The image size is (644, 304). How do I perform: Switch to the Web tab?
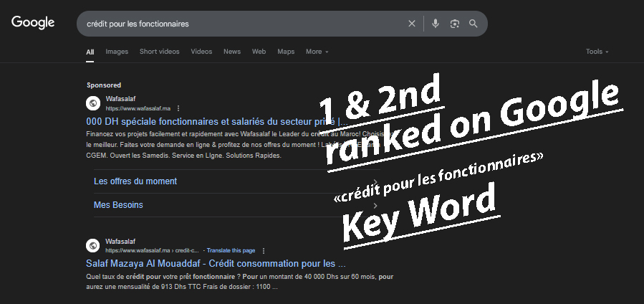259,52
